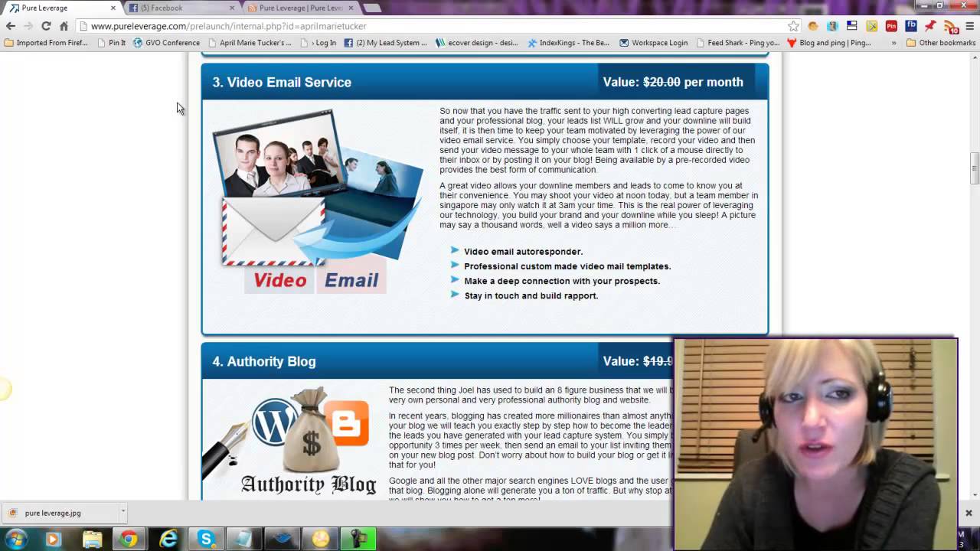Open the green camcorder taskbar icon
This screenshot has width=980, height=551.
(358, 540)
